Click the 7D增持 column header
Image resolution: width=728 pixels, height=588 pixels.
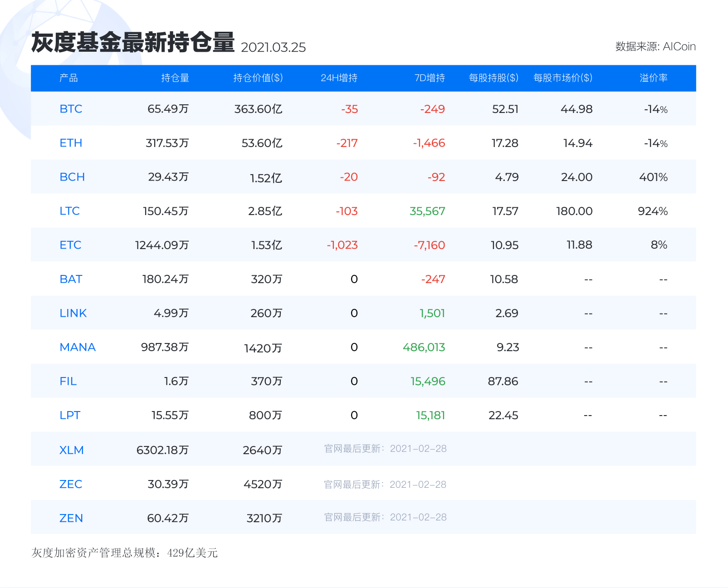430,78
